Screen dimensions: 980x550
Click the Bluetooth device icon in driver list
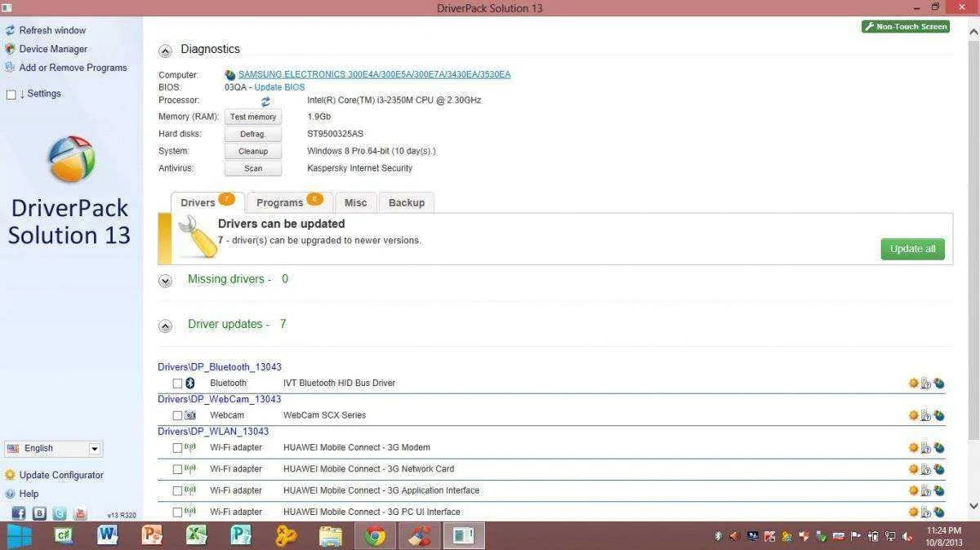190,383
